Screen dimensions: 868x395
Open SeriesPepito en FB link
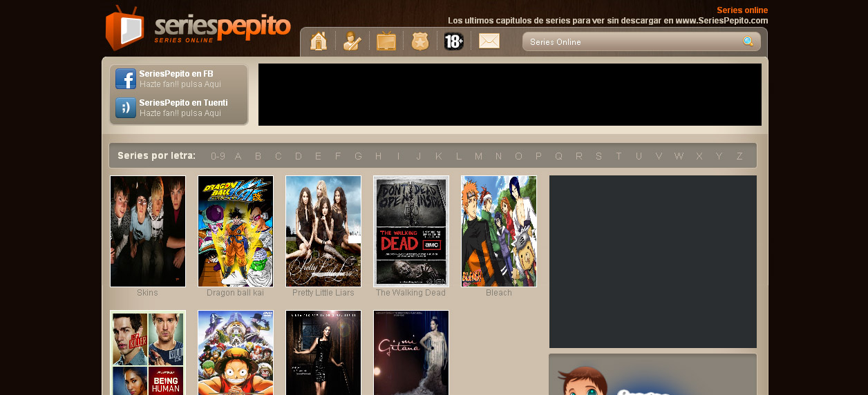[x=176, y=74]
